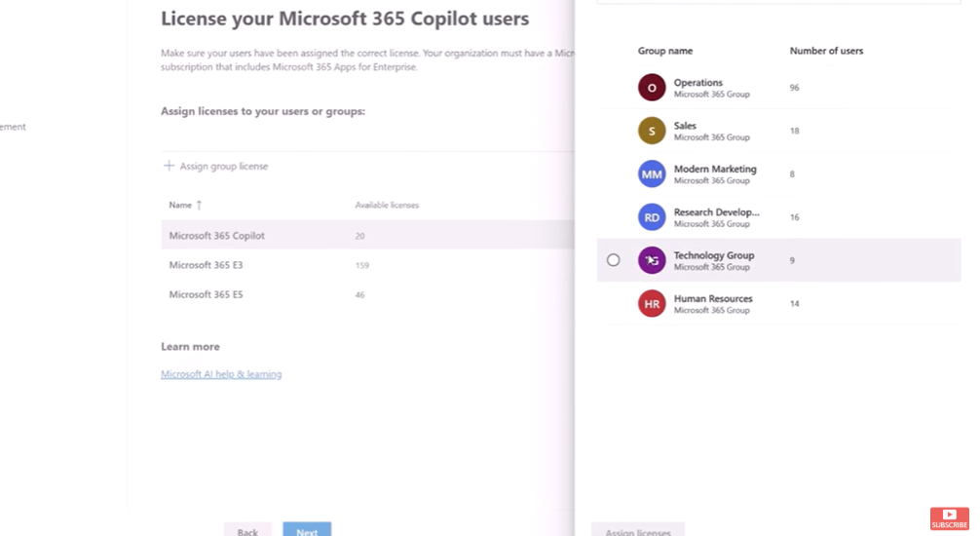Click the Modern Marketing group name
The width and height of the screenshot is (980, 536).
click(715, 169)
